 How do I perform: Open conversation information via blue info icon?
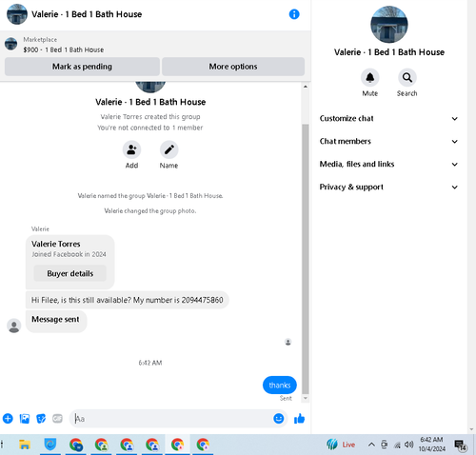coord(294,14)
